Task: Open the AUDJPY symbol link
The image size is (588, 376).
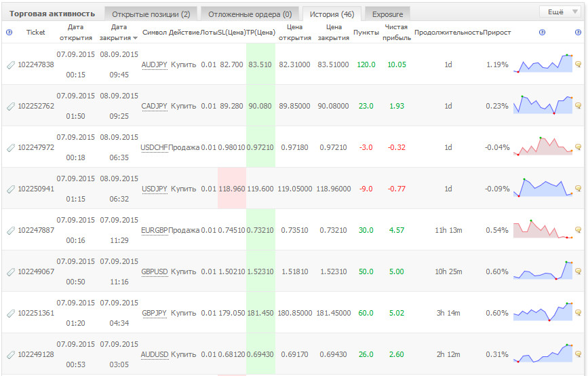Action: [154, 64]
